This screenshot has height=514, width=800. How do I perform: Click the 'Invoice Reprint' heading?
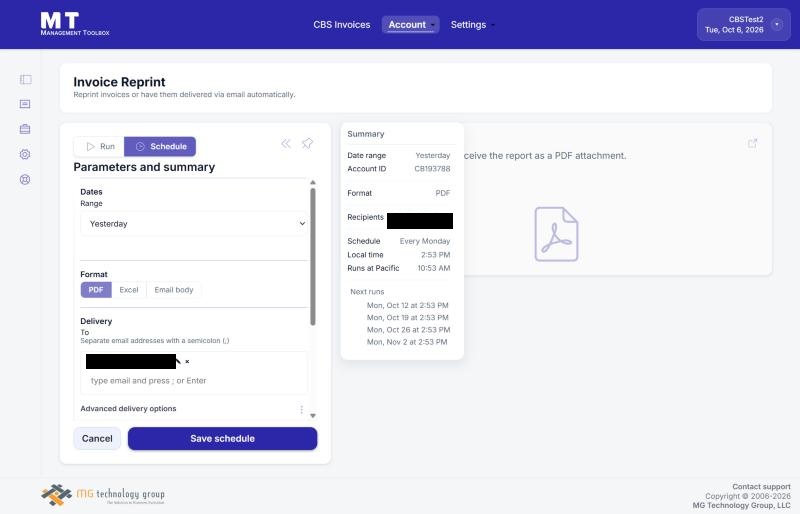119,82
